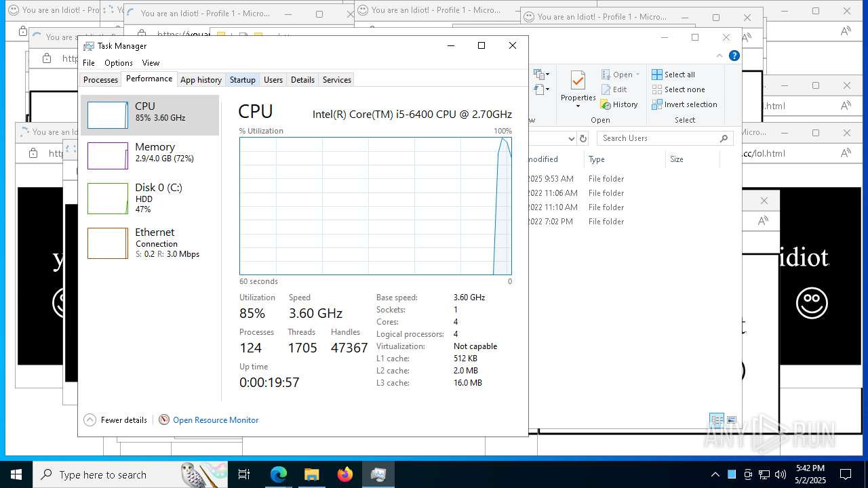Switch to the Processes tab
868x488 pixels.
tap(101, 79)
